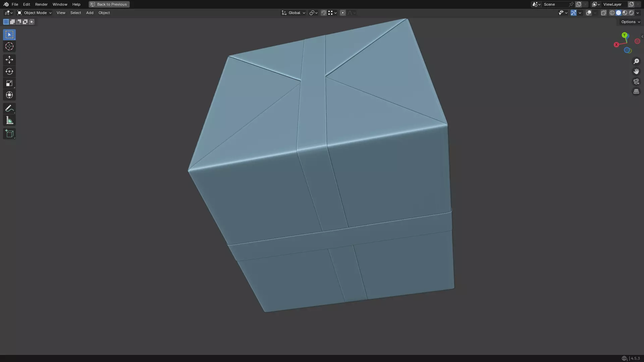
Task: Open the Global transform orientation dropdown
Action: click(293, 13)
